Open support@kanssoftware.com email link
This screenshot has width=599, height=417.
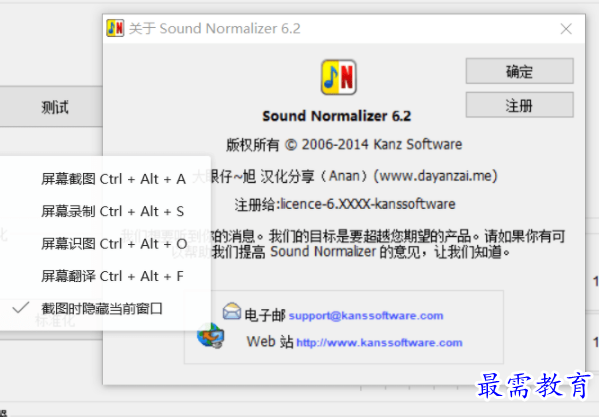[x=366, y=316]
